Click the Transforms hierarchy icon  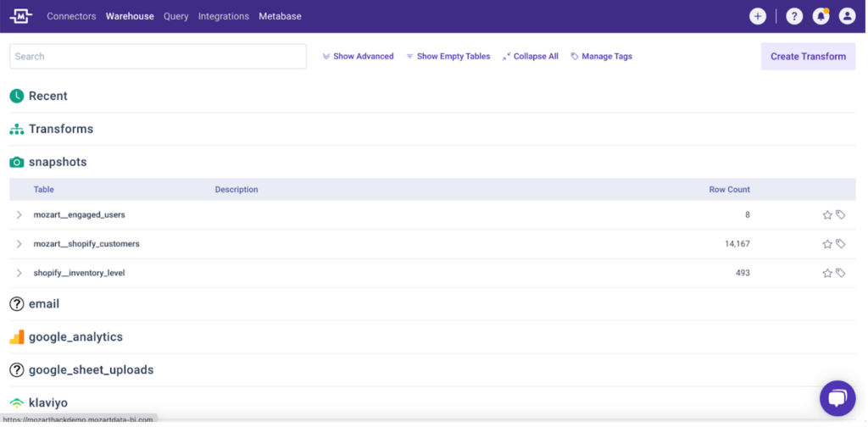(x=17, y=129)
